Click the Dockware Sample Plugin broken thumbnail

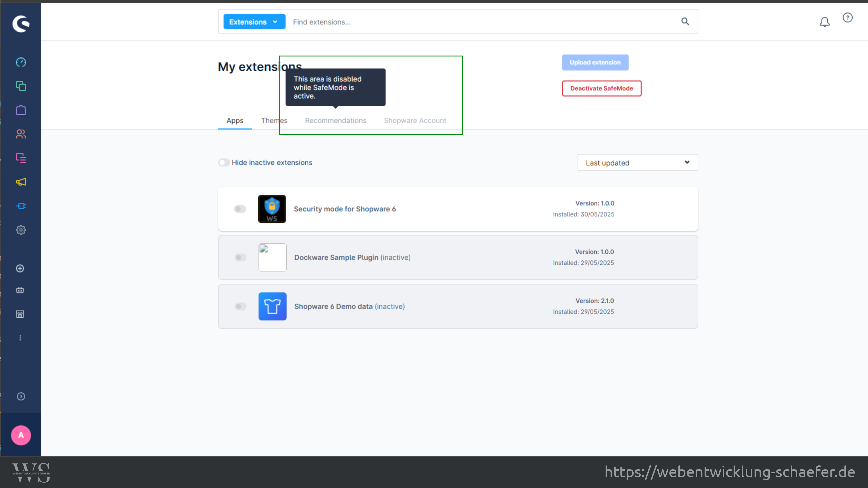point(272,257)
